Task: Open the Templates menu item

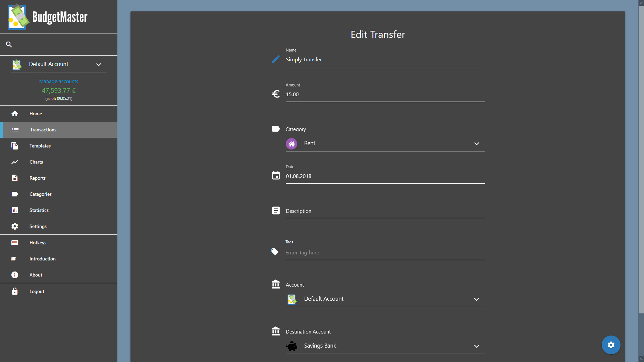Action: tap(59, 146)
